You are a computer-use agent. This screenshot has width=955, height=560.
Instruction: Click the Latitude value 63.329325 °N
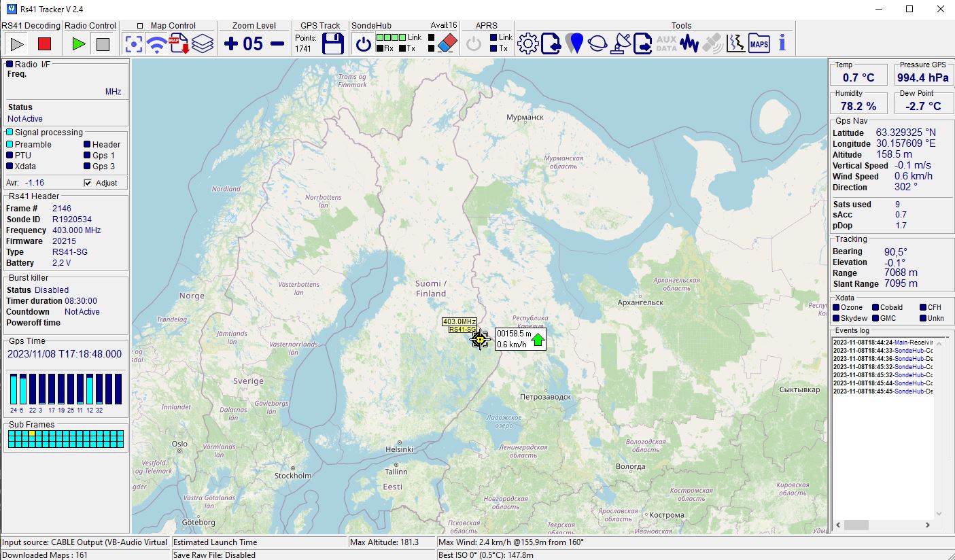coord(905,133)
